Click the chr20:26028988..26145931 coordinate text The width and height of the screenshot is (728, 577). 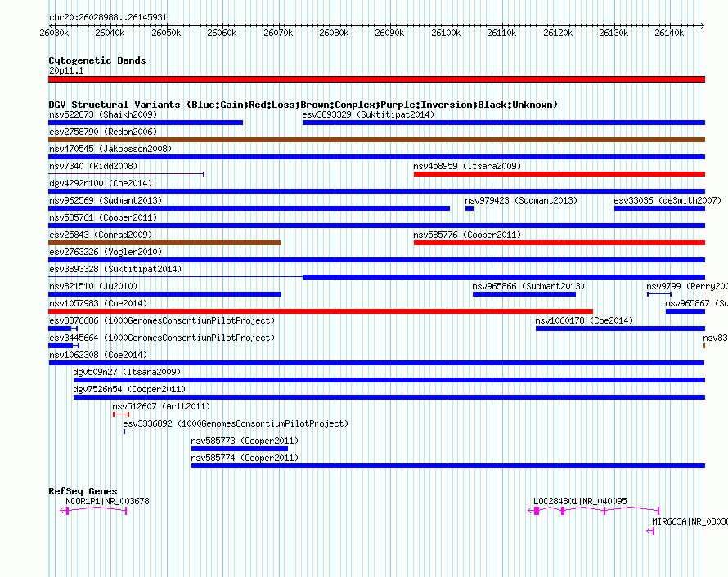pyautogui.click(x=108, y=17)
